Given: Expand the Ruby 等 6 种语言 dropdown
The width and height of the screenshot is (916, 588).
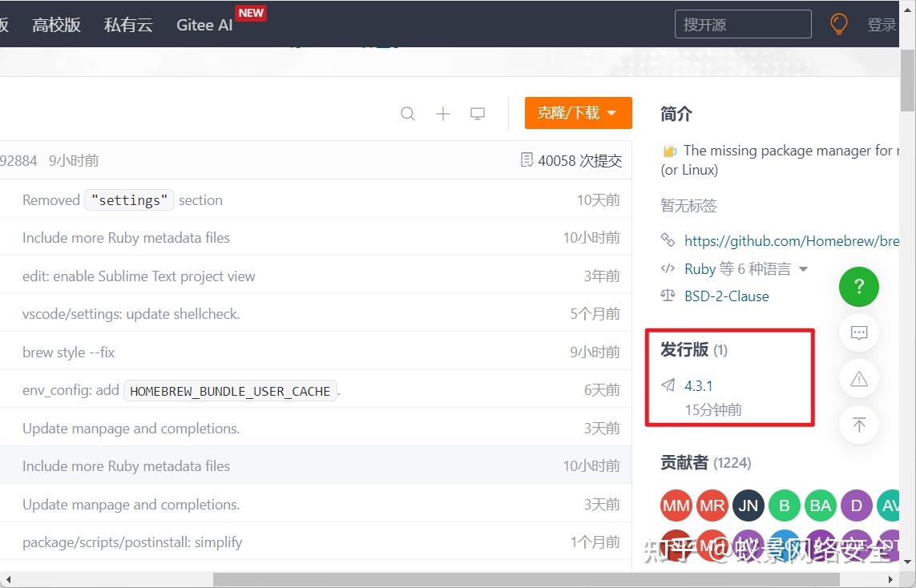Looking at the screenshot, I should (x=746, y=268).
